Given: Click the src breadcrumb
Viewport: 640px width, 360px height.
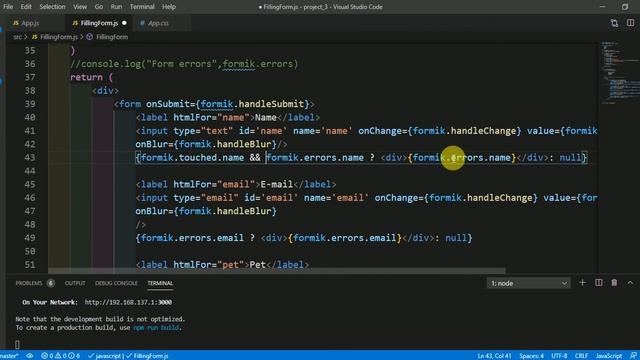Looking at the screenshot, I should (x=17, y=37).
